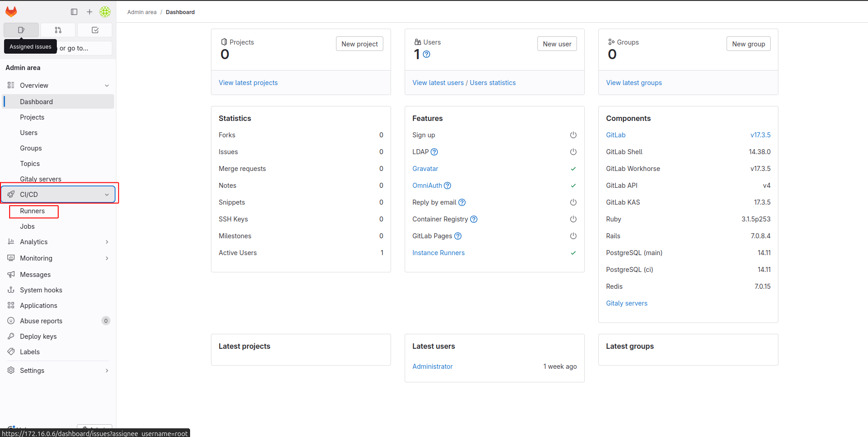Click the GitLab Shell 14.38.0 version value
This screenshot has height=437, width=868.
click(x=760, y=152)
